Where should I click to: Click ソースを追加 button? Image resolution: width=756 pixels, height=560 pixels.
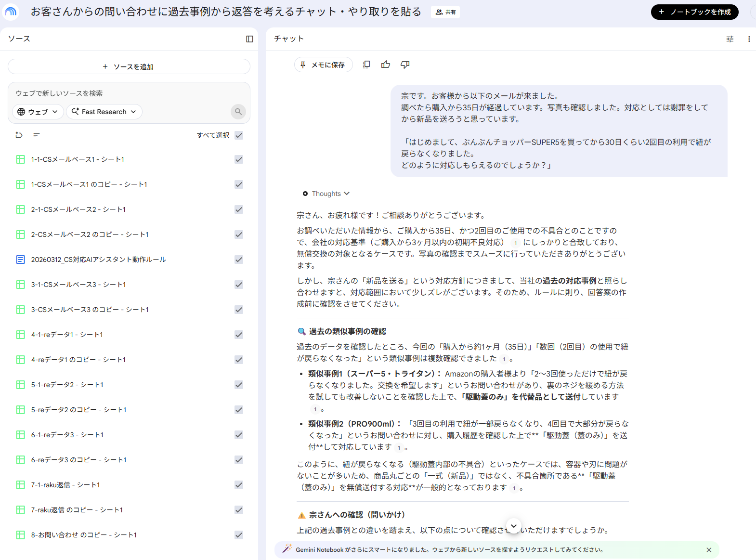[129, 66]
